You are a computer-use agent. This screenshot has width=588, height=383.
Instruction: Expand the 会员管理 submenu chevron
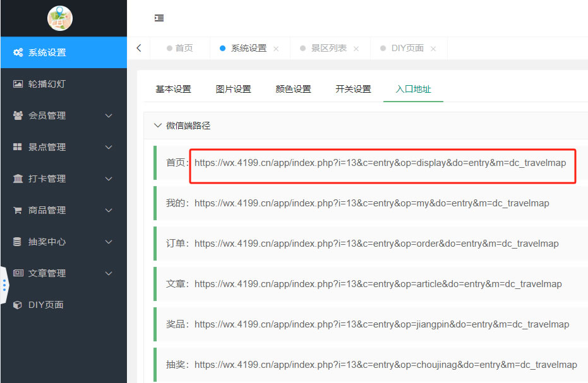tap(109, 115)
